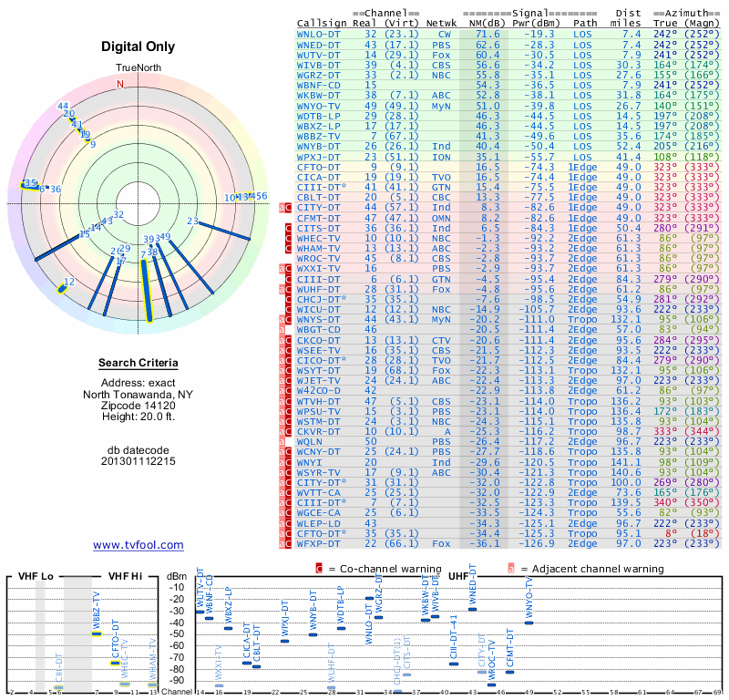Open the WSYR-TV callsign entry
729x700 pixels.
click(318, 472)
